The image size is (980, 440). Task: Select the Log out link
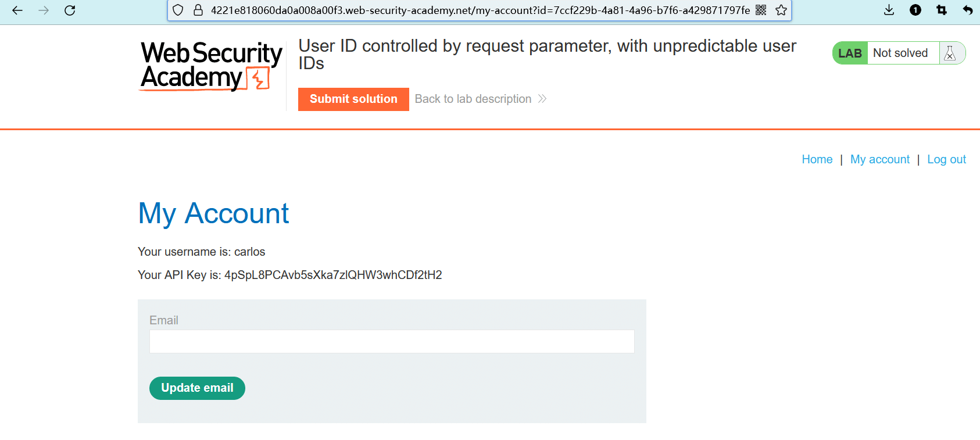click(946, 159)
